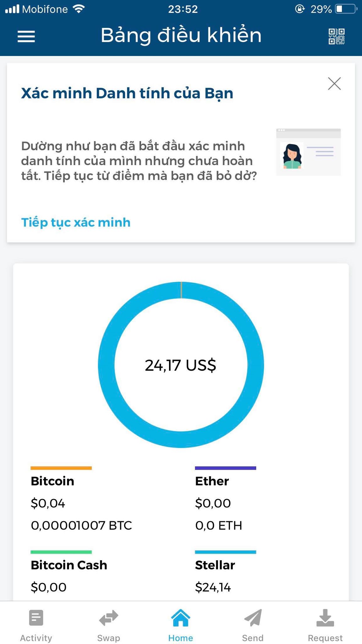
Task: Tap the Send paper plane icon
Action: click(253, 618)
